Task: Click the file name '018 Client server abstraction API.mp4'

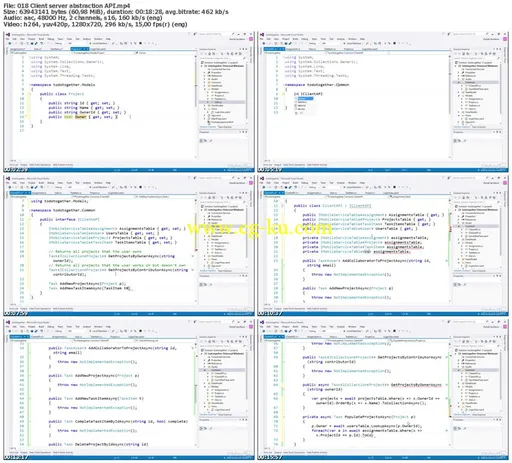Action: click(72, 6)
